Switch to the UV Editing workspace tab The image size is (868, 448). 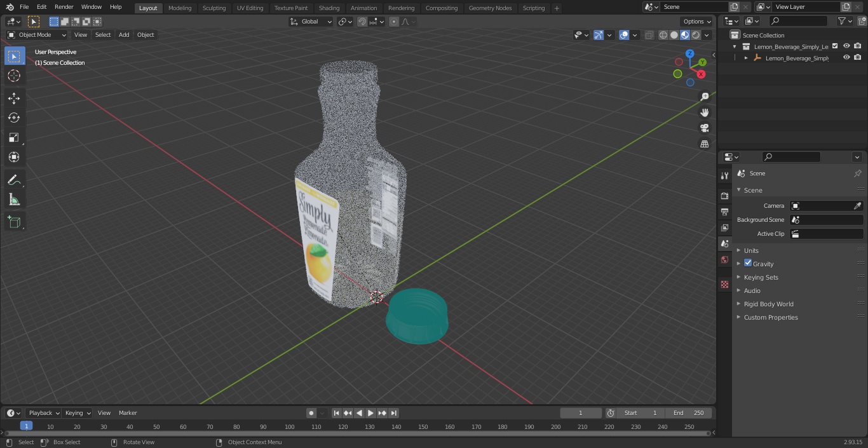pos(250,8)
